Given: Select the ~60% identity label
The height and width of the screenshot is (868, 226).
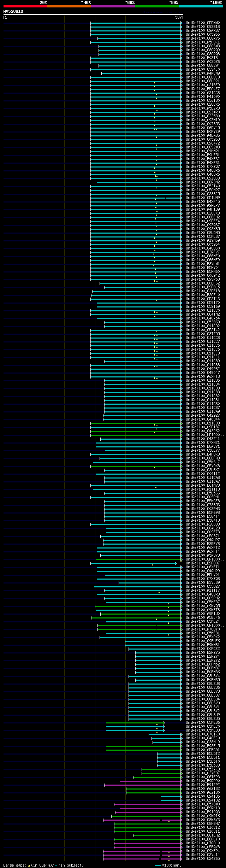Looking at the screenshot, I should tap(130, 2).
